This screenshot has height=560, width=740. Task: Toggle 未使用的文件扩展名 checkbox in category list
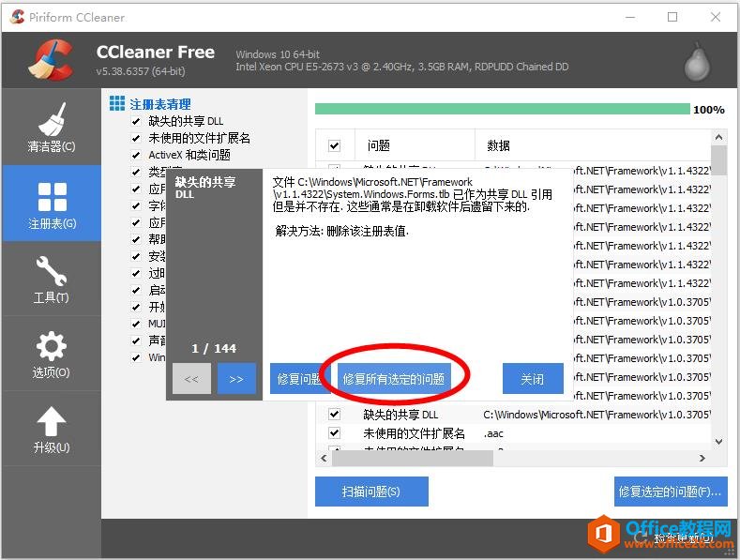click(136, 138)
